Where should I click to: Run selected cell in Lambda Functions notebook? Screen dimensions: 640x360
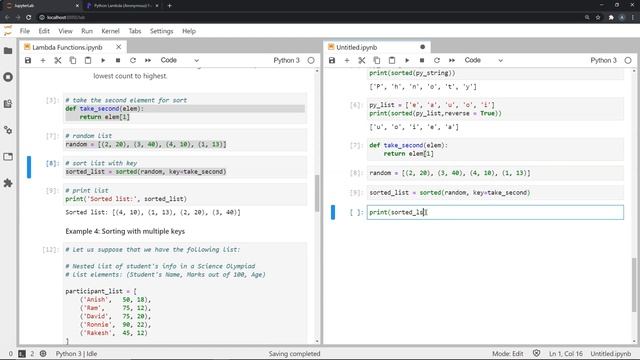103,60
